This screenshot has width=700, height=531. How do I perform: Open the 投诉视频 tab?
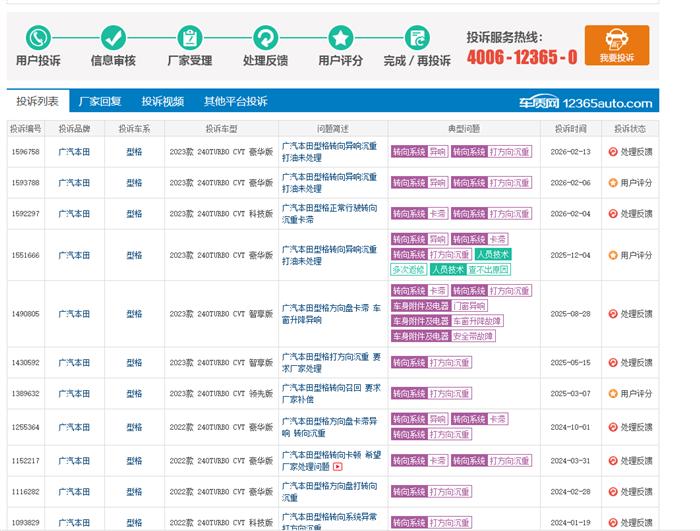[162, 101]
